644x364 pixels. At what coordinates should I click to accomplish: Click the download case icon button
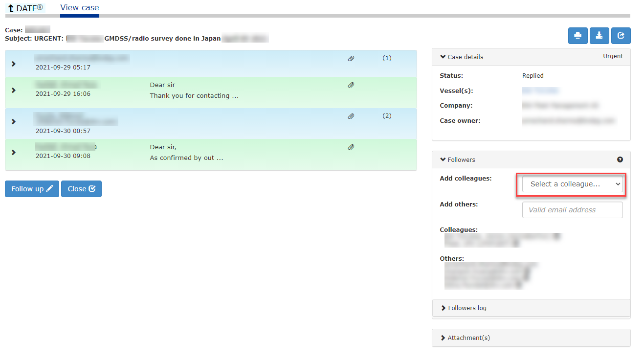click(599, 36)
